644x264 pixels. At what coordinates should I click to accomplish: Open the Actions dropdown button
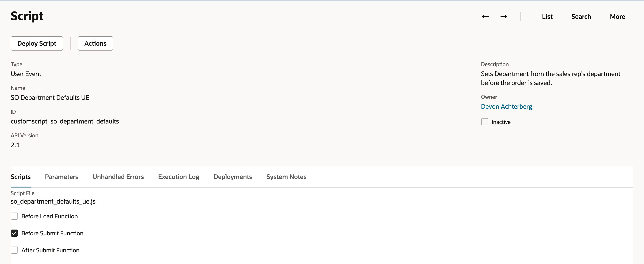[95, 43]
